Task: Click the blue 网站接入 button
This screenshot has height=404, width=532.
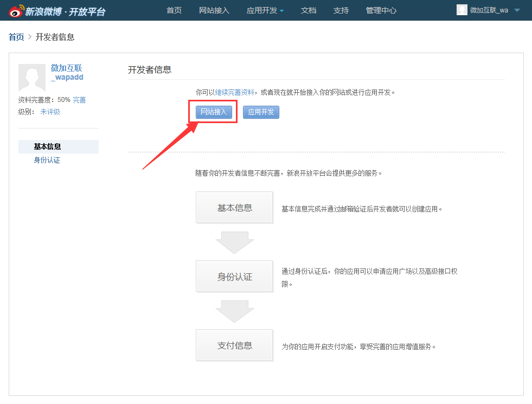Action: 214,112
